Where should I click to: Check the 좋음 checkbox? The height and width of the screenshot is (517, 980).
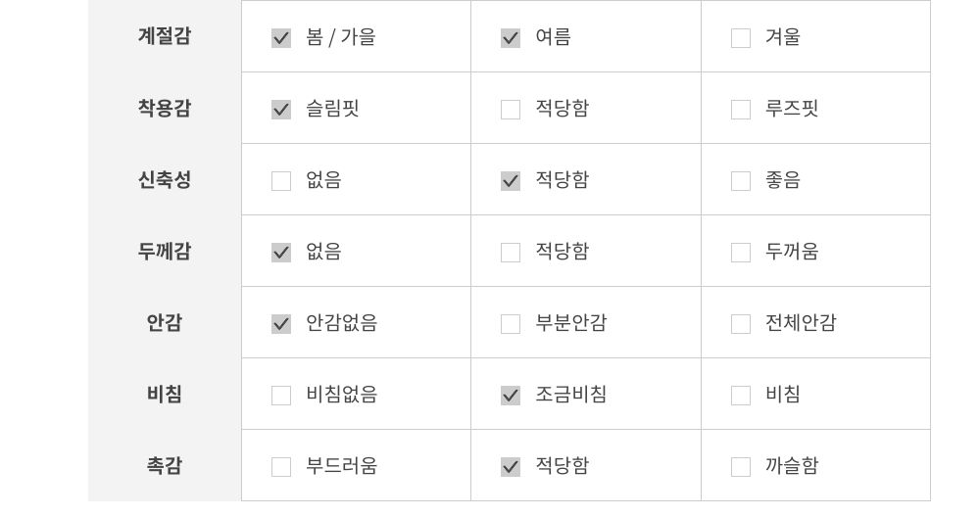coord(741,181)
